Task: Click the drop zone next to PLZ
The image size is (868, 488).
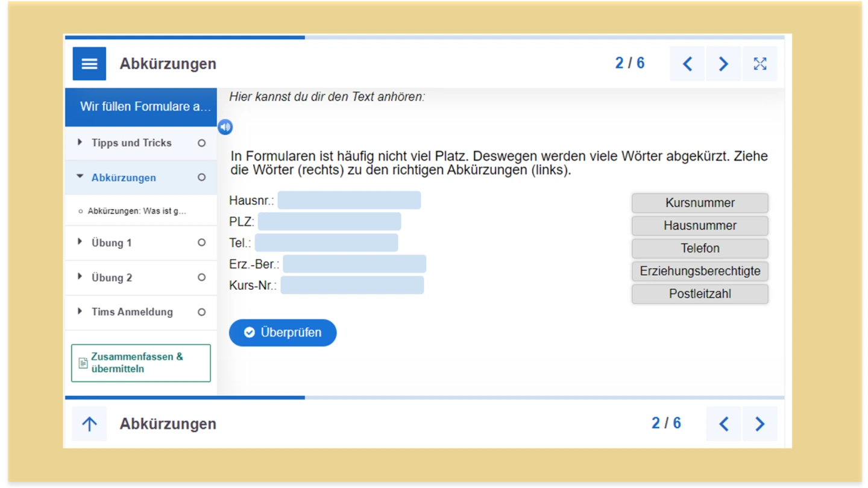Action: [329, 222]
